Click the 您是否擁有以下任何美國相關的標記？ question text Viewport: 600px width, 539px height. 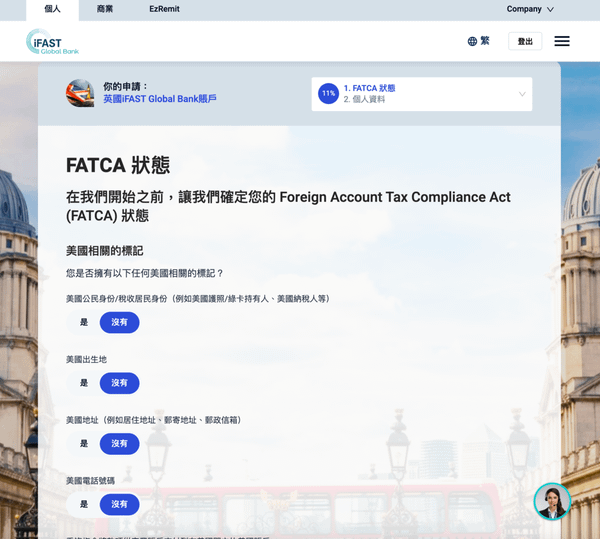coord(145,274)
